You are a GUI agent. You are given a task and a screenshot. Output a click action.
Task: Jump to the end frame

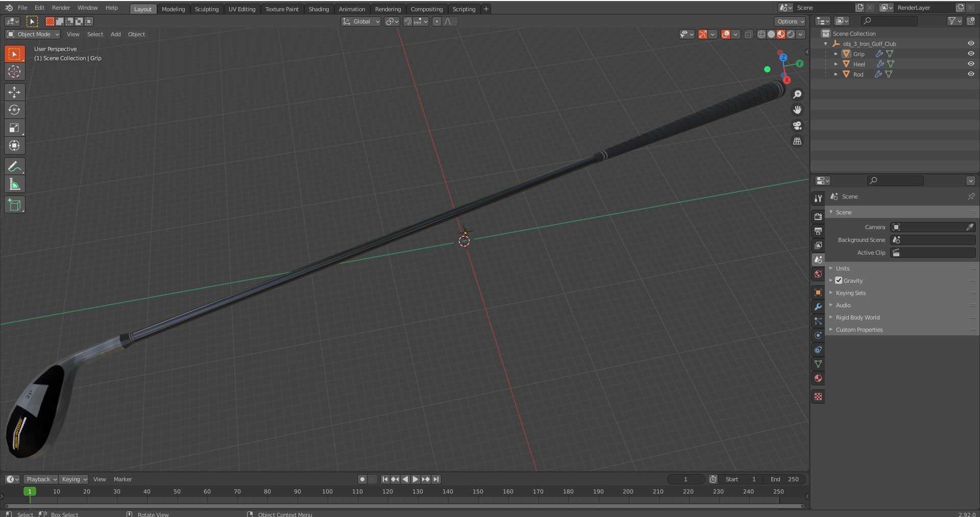pyautogui.click(x=436, y=479)
